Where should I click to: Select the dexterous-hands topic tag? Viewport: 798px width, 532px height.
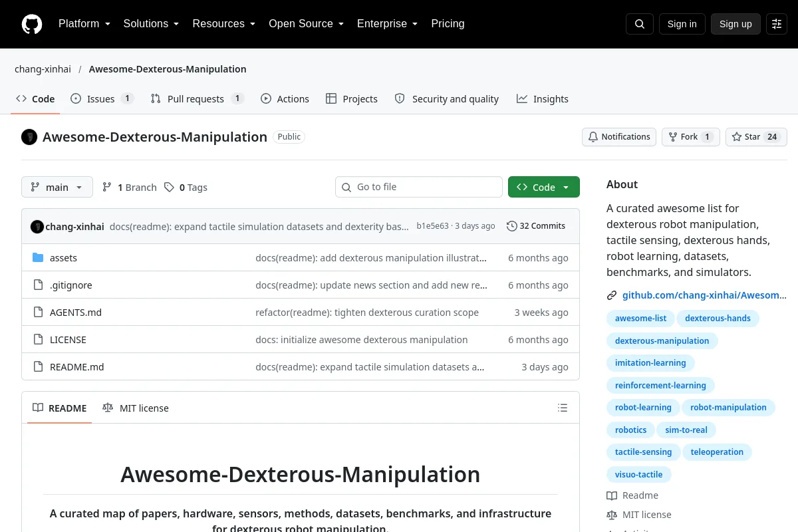718,319
